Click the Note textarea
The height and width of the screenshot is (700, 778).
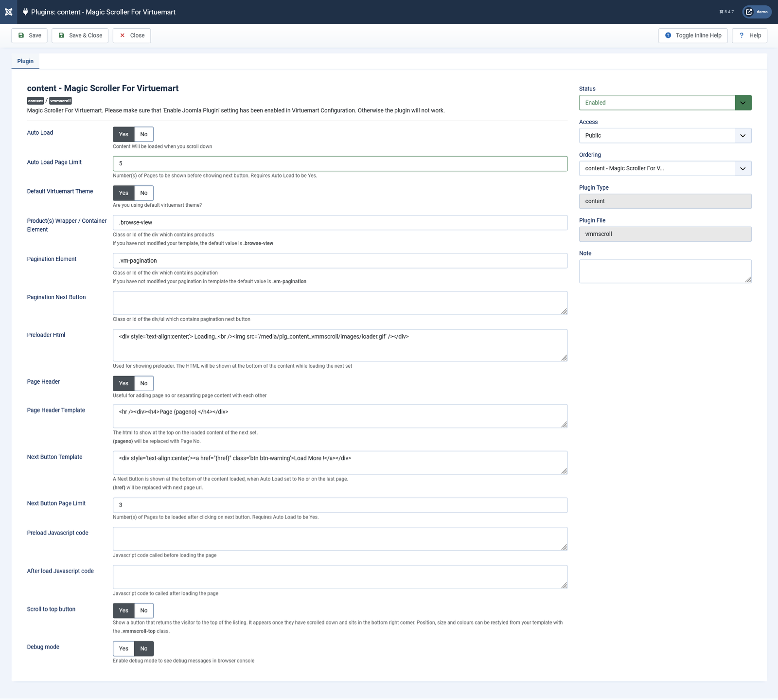tap(665, 271)
